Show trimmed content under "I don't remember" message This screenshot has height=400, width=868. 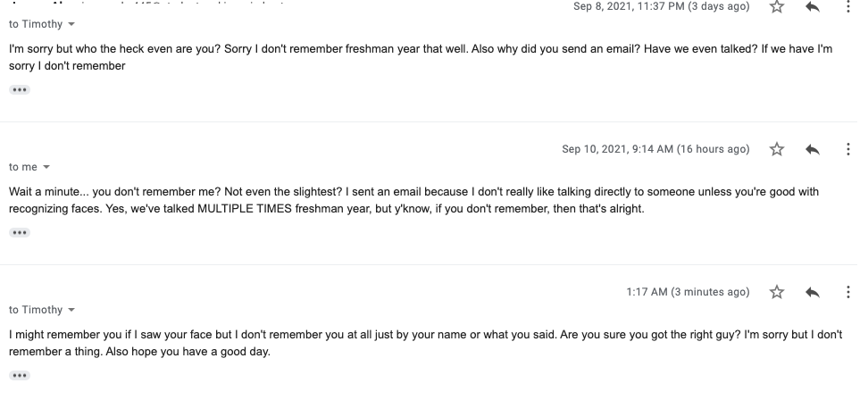[x=20, y=89]
